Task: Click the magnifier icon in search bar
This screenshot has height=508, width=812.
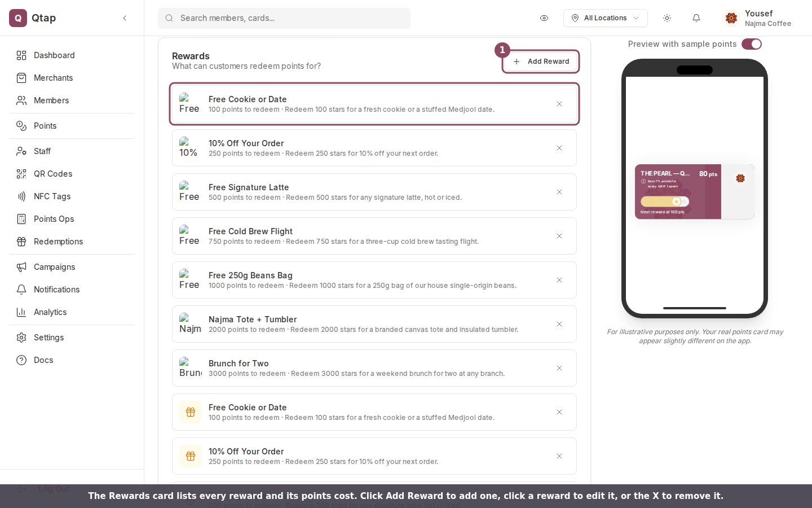Action: 169,18
